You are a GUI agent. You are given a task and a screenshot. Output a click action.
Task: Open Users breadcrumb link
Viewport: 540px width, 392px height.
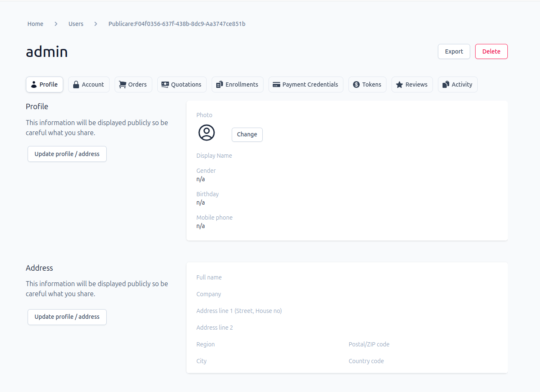[76, 24]
